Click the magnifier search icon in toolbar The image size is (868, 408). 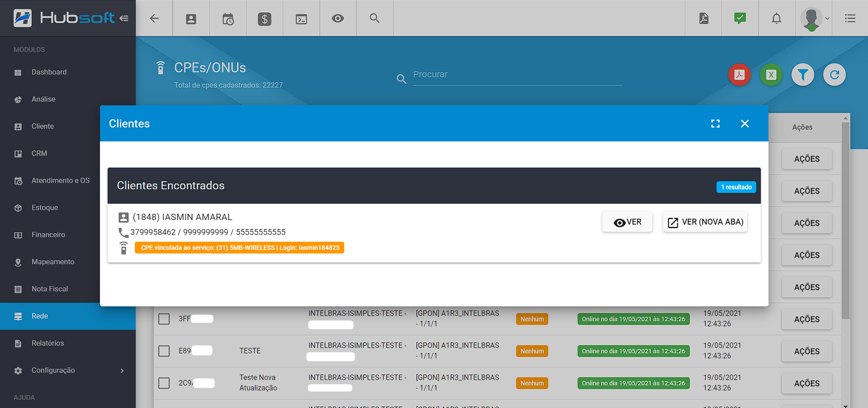click(375, 18)
